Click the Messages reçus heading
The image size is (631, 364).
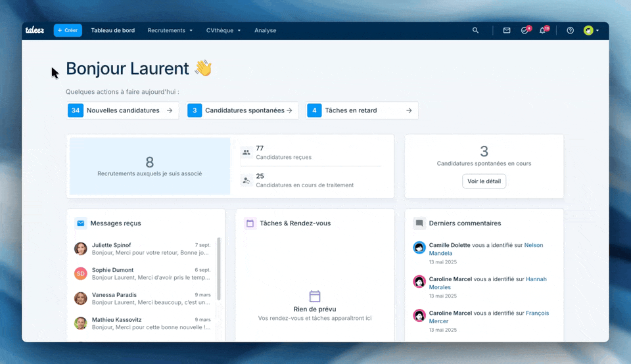(x=116, y=223)
